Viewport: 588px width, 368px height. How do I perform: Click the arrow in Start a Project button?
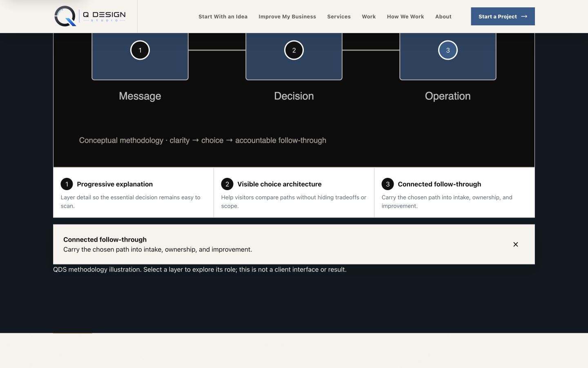click(524, 16)
